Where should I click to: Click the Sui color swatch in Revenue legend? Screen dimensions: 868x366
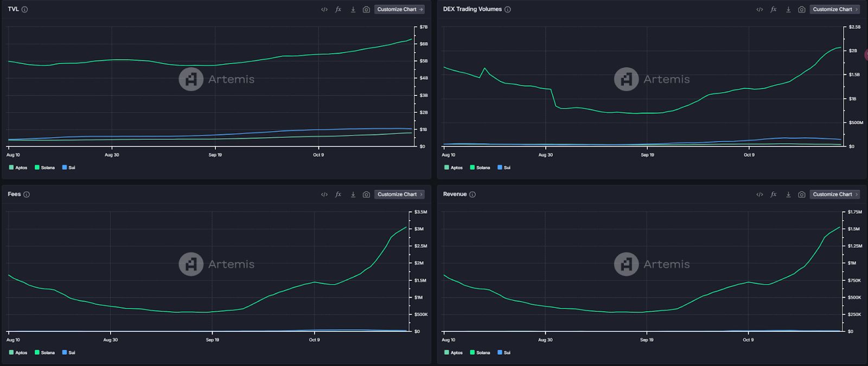500,352
